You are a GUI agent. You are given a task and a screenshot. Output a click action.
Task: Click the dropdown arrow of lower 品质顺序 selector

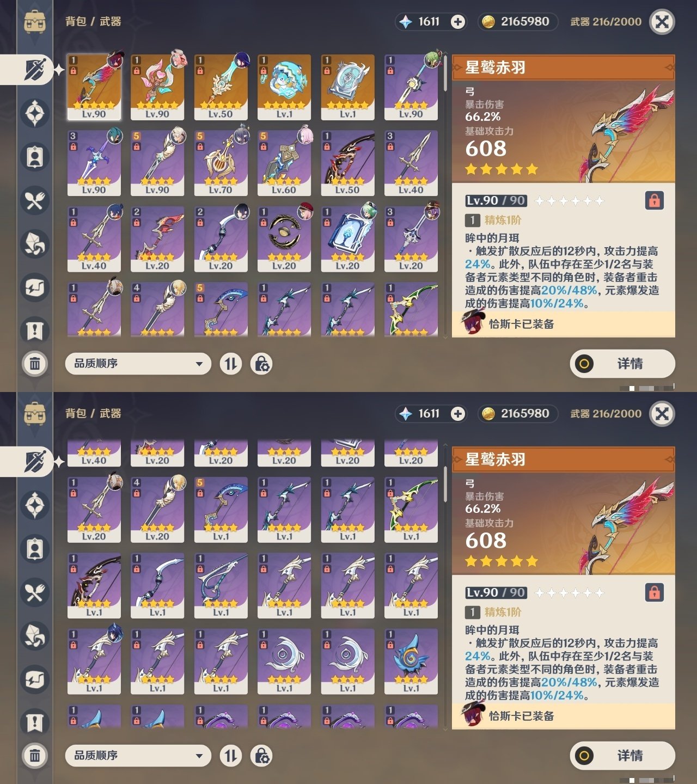199,756
